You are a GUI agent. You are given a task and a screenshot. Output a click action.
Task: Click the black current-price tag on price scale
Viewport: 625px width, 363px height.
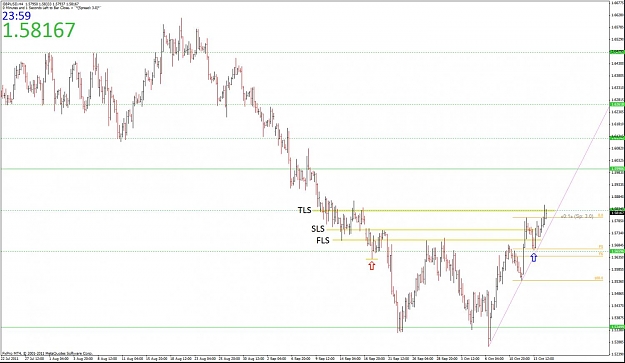point(617,212)
